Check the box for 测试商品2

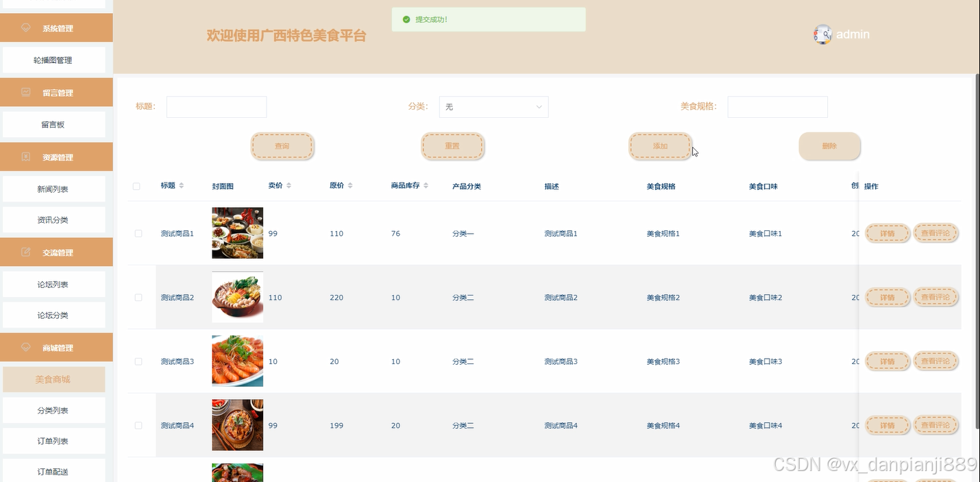138,298
